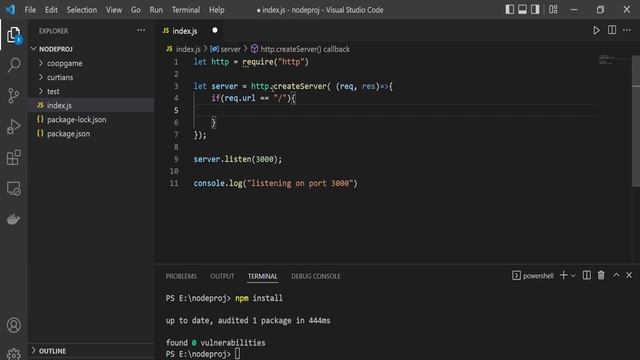This screenshot has width=640, height=360.
Task: Open the Docker view
Action: 14,219
